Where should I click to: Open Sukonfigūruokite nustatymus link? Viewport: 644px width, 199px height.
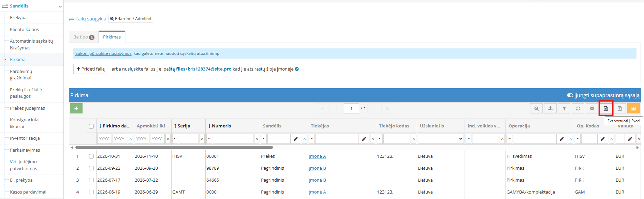[x=103, y=53]
